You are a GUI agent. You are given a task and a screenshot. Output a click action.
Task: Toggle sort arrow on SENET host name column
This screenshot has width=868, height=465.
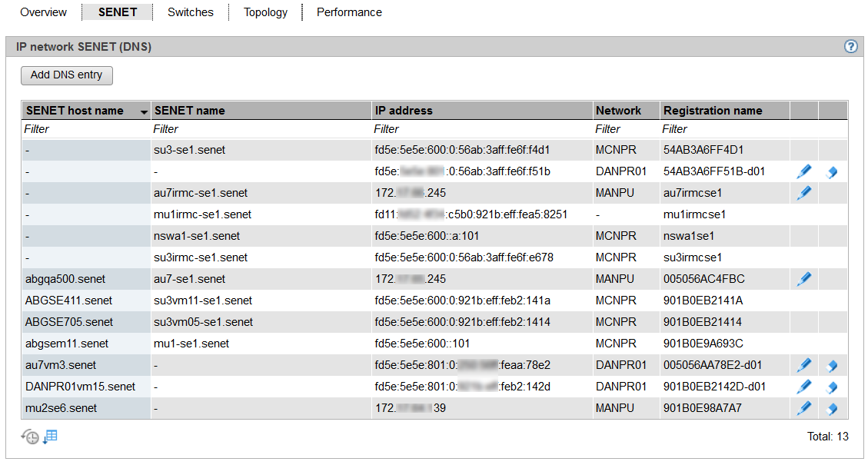pos(144,111)
